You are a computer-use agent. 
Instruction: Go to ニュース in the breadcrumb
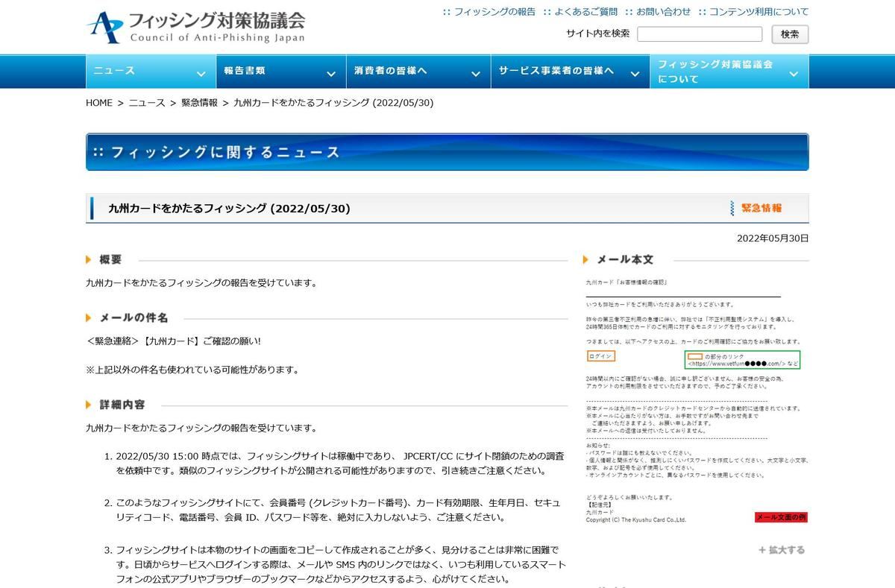tap(147, 103)
